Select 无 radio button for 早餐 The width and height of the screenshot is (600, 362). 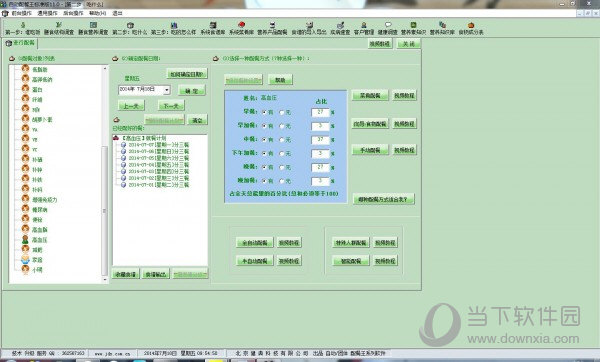(282, 113)
